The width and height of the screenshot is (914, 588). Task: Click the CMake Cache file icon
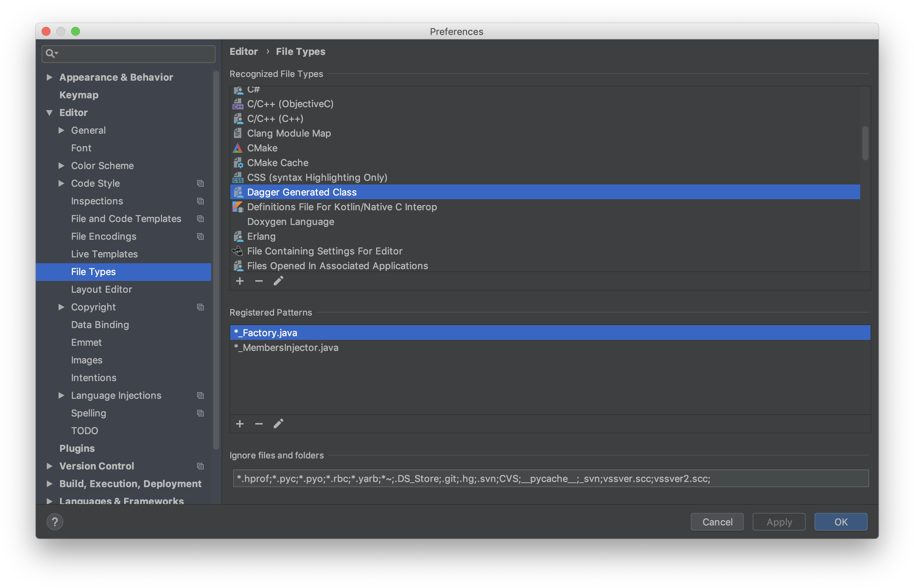(x=238, y=163)
